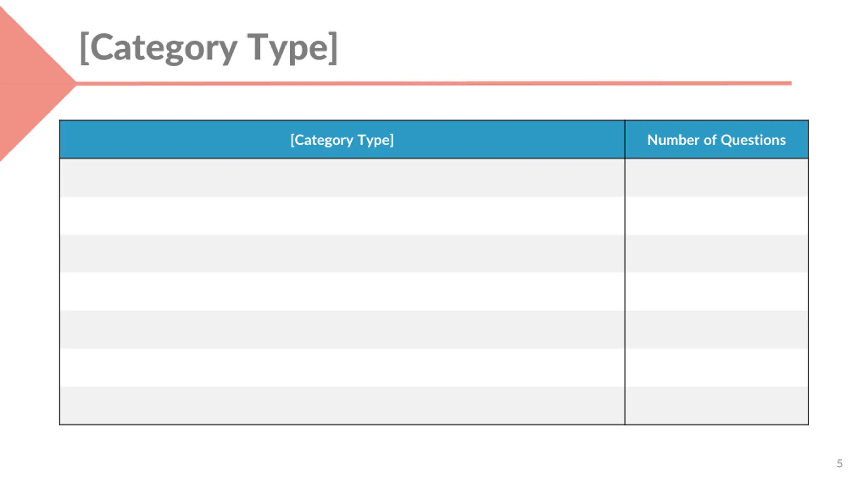
Task: Click last body row in [Category Type] column
Action: click(342, 405)
